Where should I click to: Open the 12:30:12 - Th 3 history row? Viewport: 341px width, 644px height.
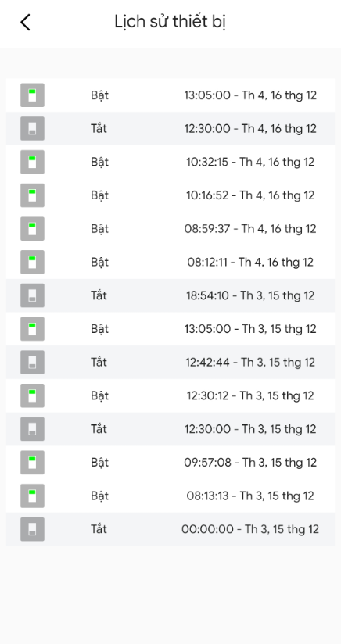point(170,395)
